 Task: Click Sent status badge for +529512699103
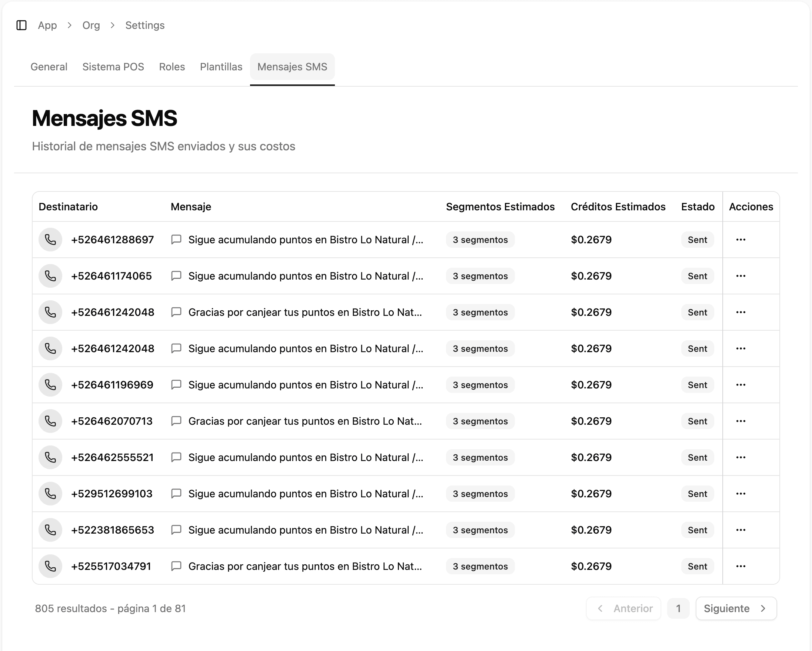pos(697,494)
